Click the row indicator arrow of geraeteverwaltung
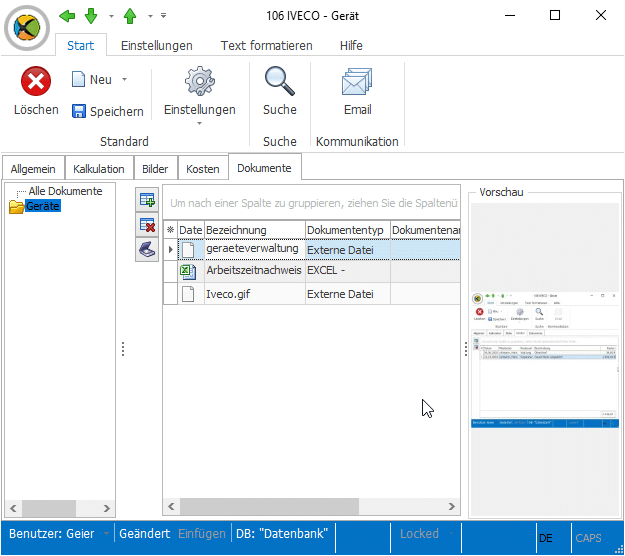The width and height of the screenshot is (625, 556). pos(171,250)
